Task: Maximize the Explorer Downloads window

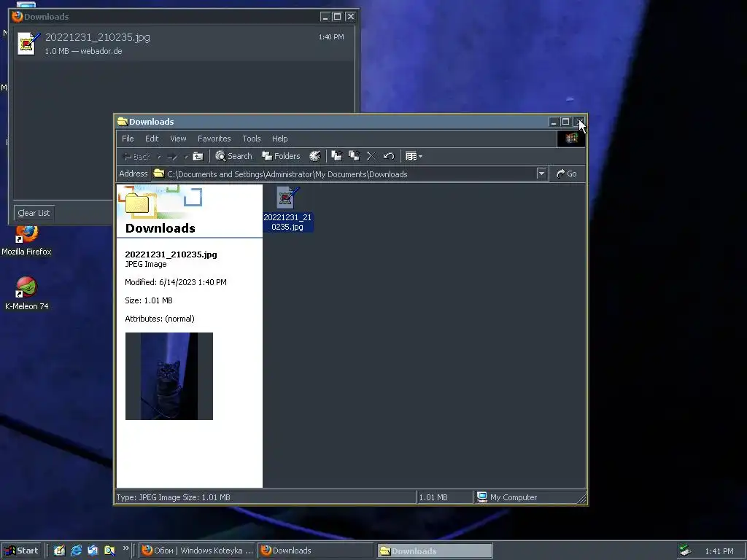Action: (565, 122)
